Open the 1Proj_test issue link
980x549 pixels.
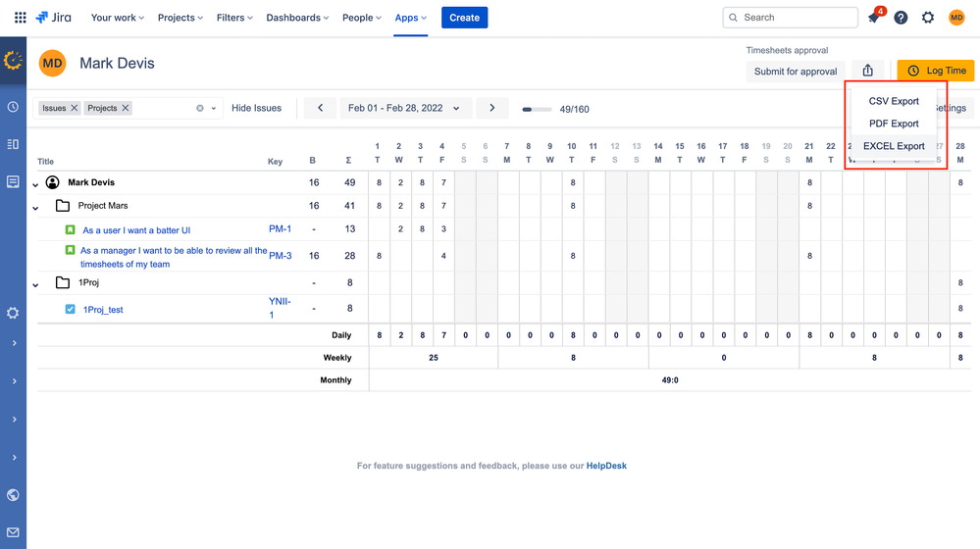tap(103, 310)
